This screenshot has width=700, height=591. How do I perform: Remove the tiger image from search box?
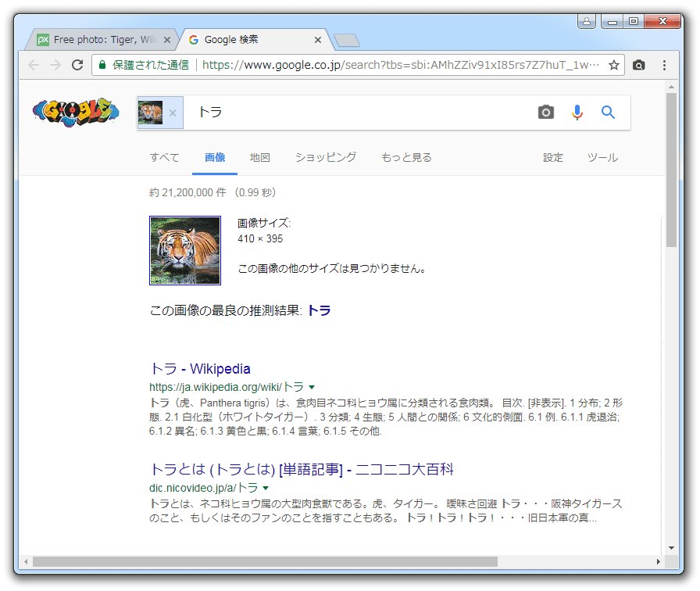tap(173, 113)
